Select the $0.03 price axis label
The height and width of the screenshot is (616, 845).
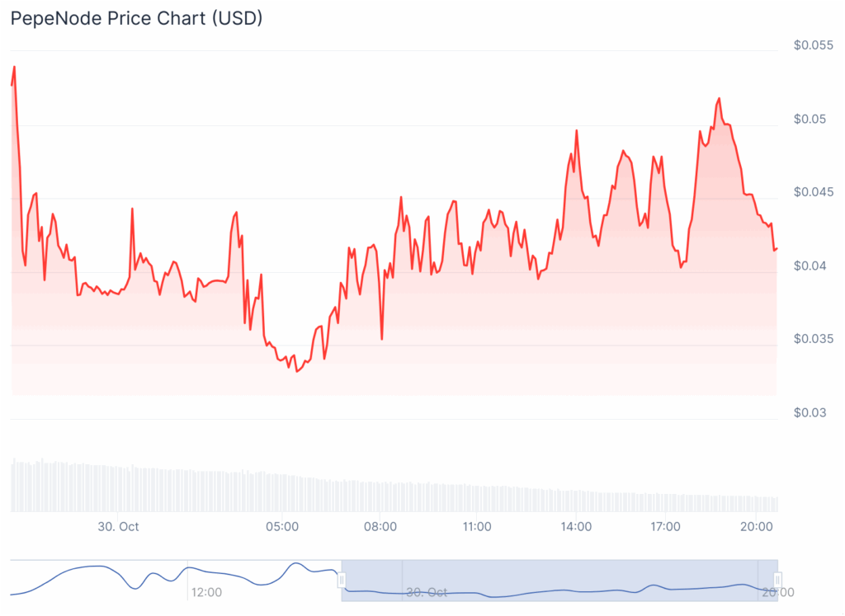(810, 412)
